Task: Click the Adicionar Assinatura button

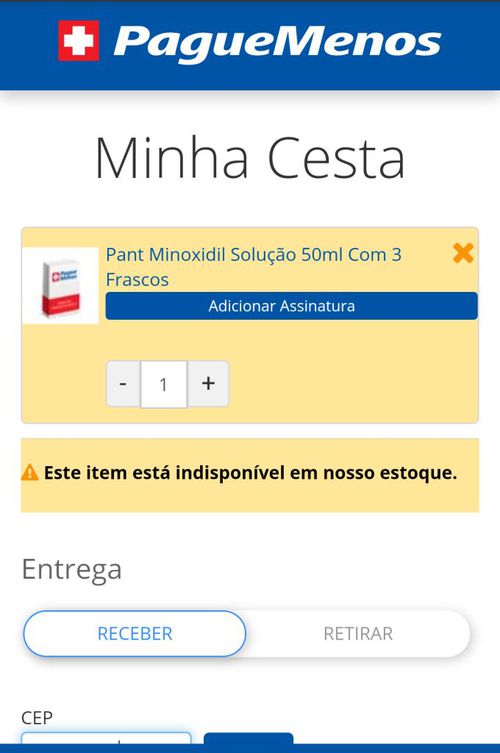Action: pyautogui.click(x=292, y=306)
